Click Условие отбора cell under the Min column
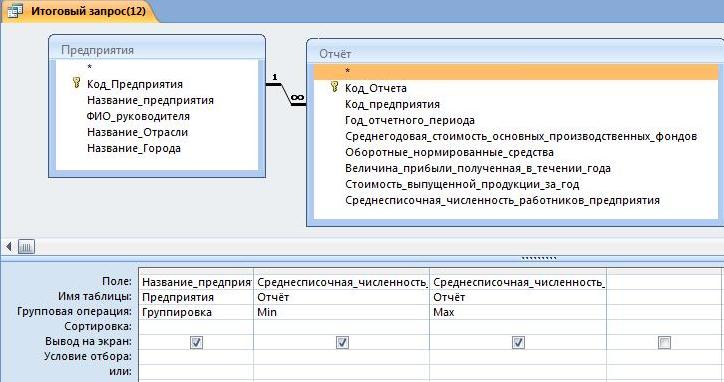Image resolution: width=724 pixels, height=382 pixels. 341,357
